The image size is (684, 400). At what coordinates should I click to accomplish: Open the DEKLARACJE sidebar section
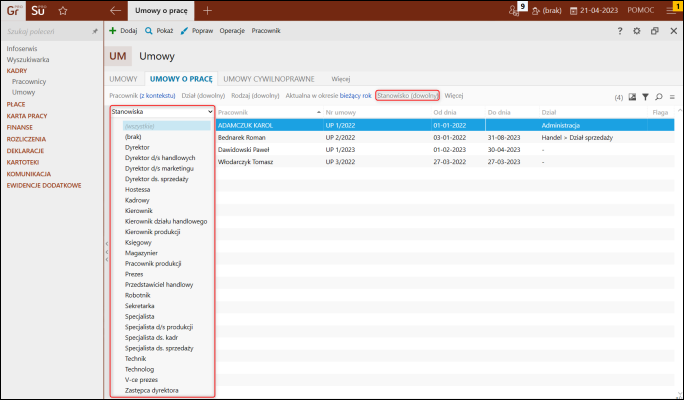(25, 151)
